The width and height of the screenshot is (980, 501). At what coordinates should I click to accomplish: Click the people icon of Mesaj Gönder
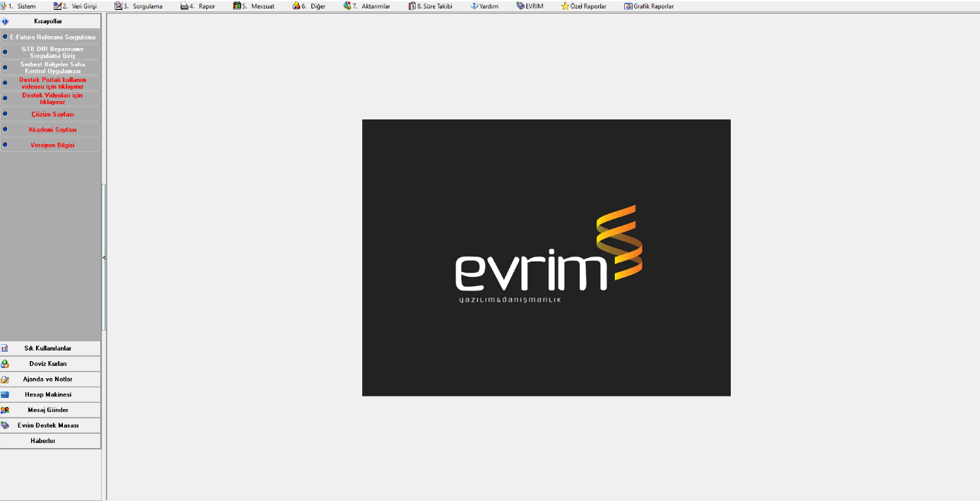click(x=5, y=411)
